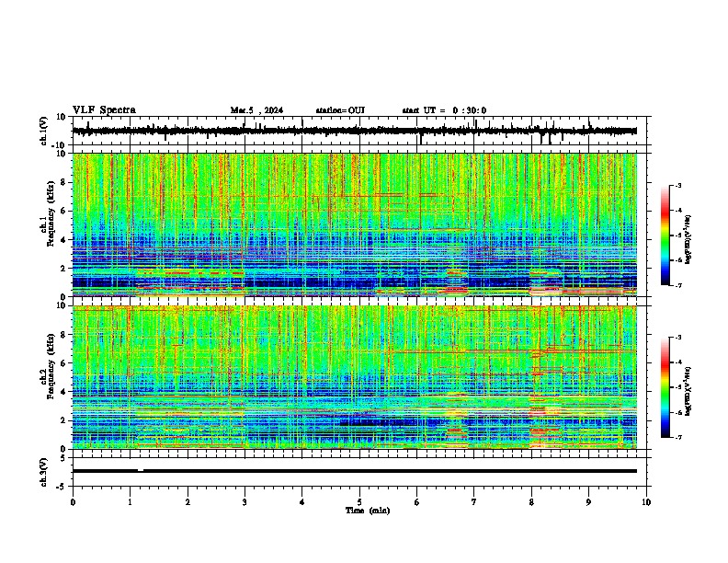
Task: Click time axis tick label '5'
Action: (x=359, y=502)
